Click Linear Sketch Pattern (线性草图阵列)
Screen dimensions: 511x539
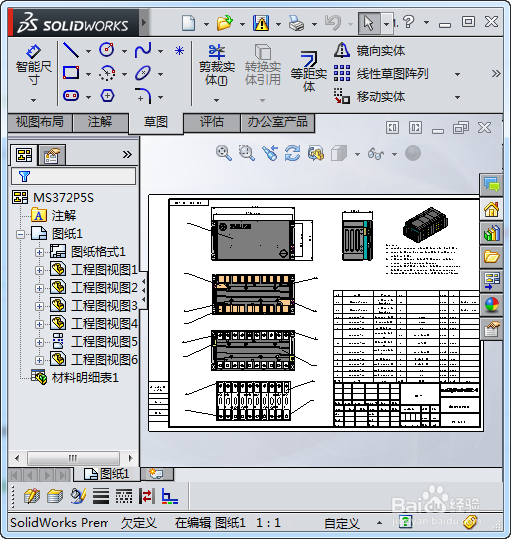coord(381,74)
